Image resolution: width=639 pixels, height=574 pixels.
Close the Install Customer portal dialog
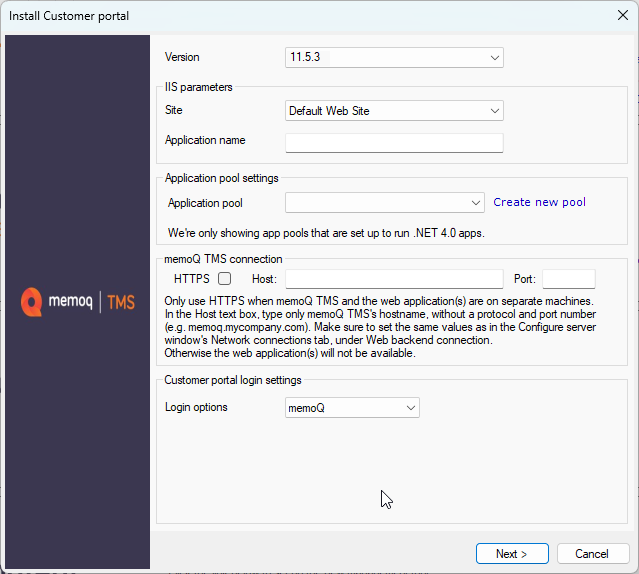click(622, 15)
